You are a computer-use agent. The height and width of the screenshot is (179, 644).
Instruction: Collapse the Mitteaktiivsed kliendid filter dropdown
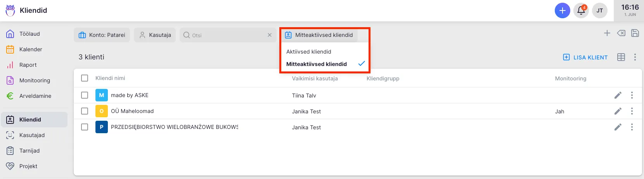(319, 35)
